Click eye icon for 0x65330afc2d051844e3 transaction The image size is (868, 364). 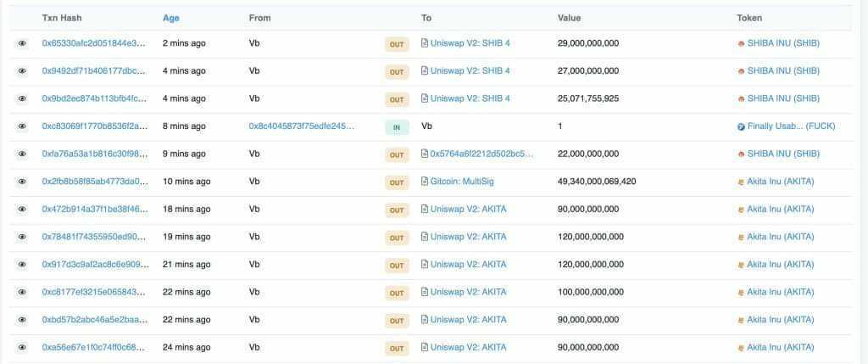tap(22, 43)
